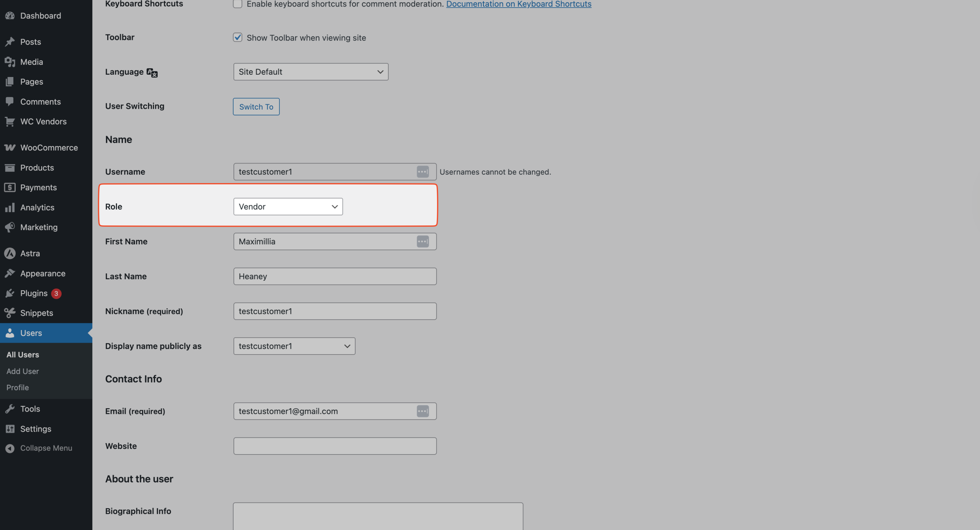This screenshot has height=530, width=980.
Task: Open the Posts menu item
Action: pyautogui.click(x=46, y=42)
